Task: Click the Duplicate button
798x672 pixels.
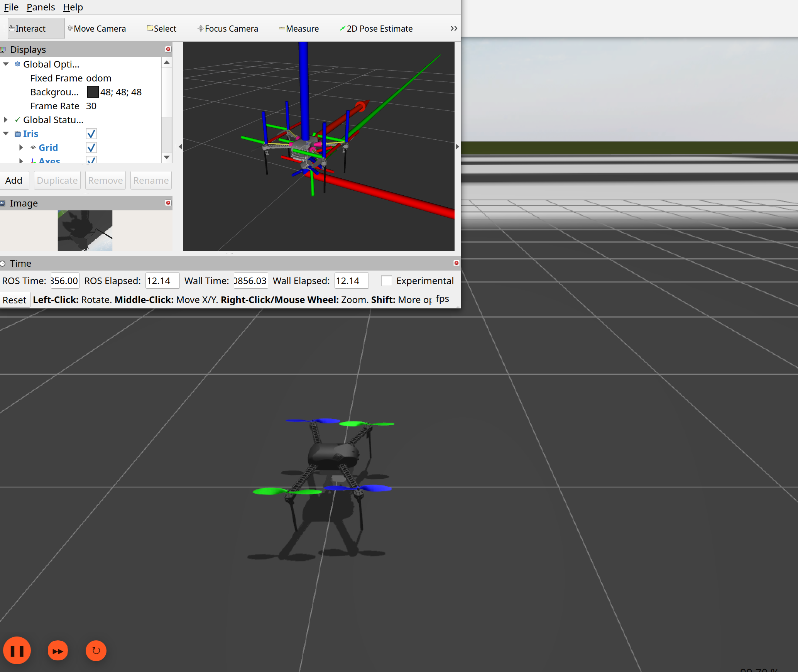Action: coord(57,180)
